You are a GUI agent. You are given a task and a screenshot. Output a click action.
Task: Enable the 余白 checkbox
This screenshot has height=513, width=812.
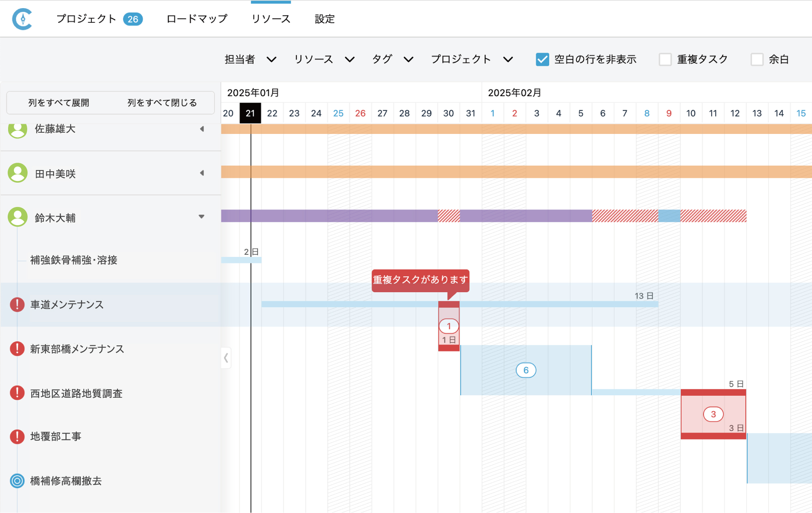click(757, 59)
